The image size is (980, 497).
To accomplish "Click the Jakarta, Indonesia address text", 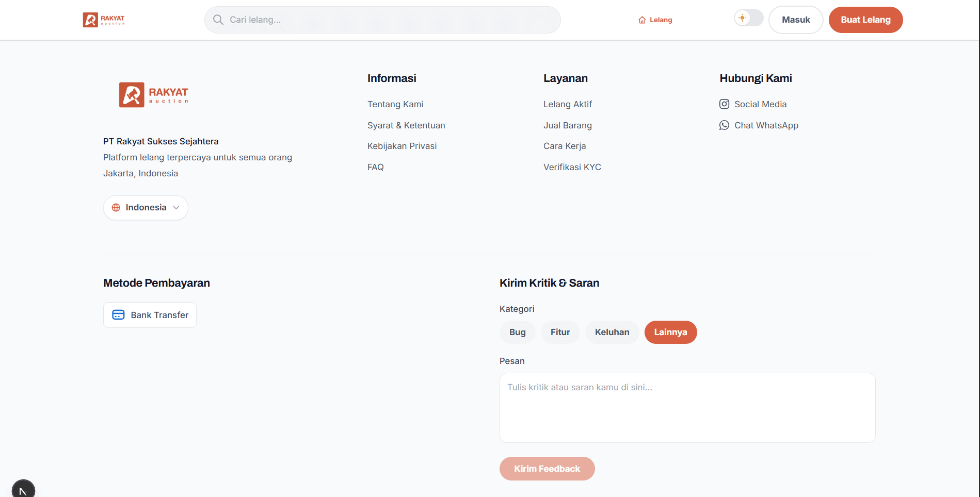I will pos(140,173).
